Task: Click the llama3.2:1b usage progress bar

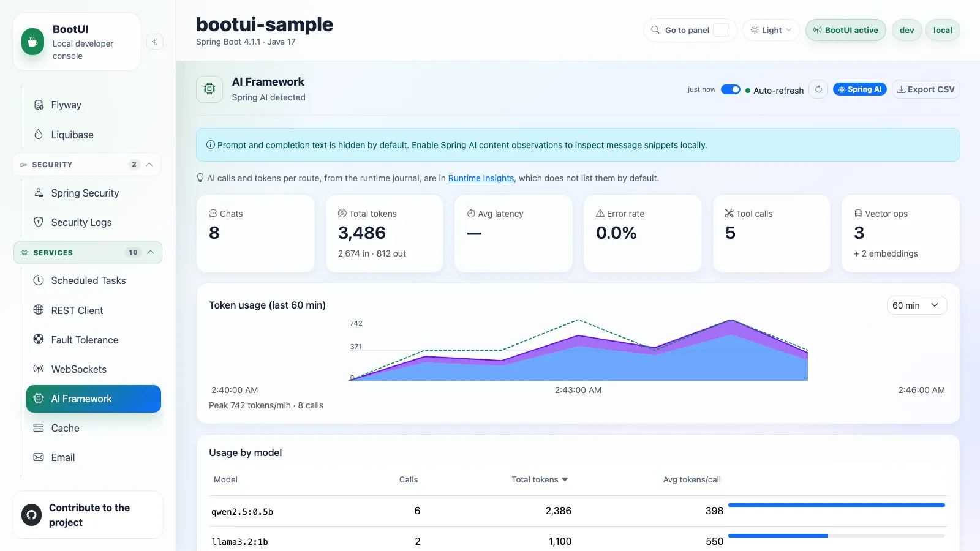Action: pyautogui.click(x=837, y=536)
